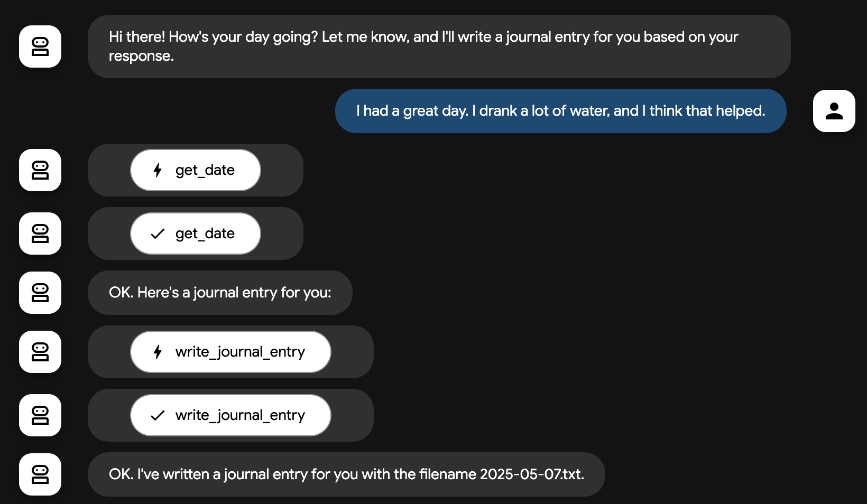Click the message mentioning 2025-05-07.txt

[346, 474]
